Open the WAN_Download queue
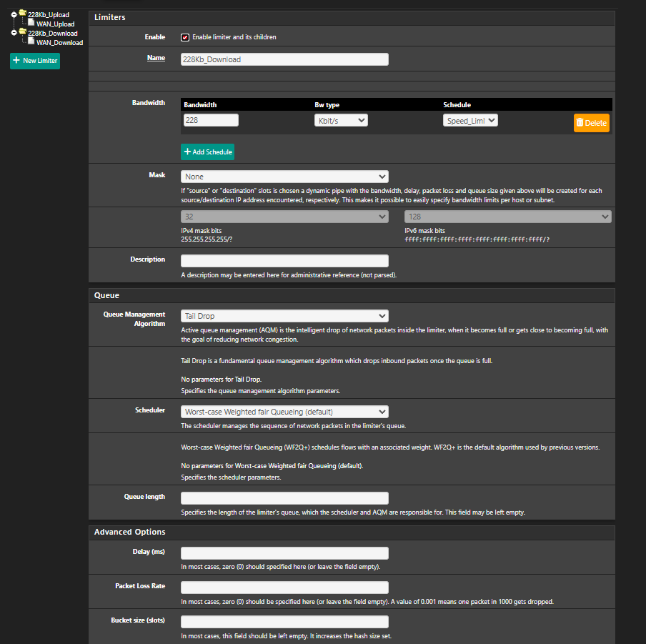The height and width of the screenshot is (644, 646). (x=60, y=43)
